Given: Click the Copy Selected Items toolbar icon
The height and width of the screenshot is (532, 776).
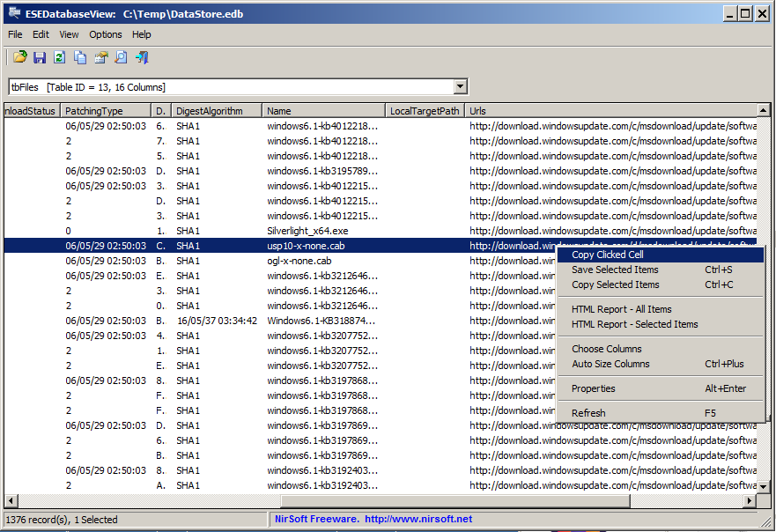Looking at the screenshot, I should (79, 57).
